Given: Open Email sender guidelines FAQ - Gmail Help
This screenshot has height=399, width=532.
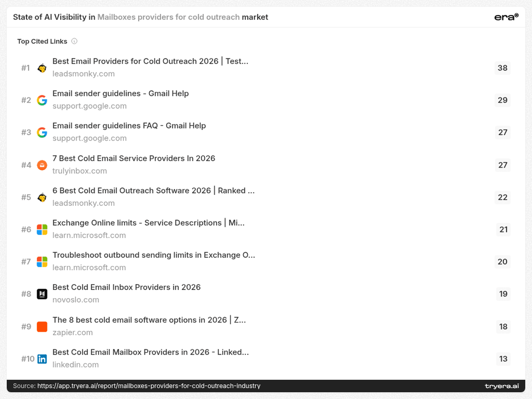Looking at the screenshot, I should click(x=129, y=126).
